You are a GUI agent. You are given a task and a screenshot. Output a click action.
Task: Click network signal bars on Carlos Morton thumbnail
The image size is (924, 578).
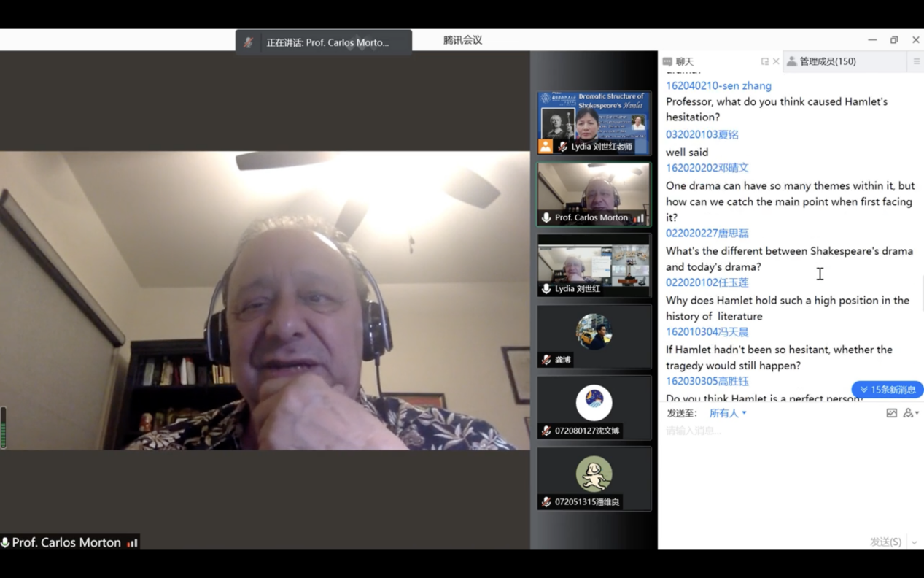click(x=639, y=217)
